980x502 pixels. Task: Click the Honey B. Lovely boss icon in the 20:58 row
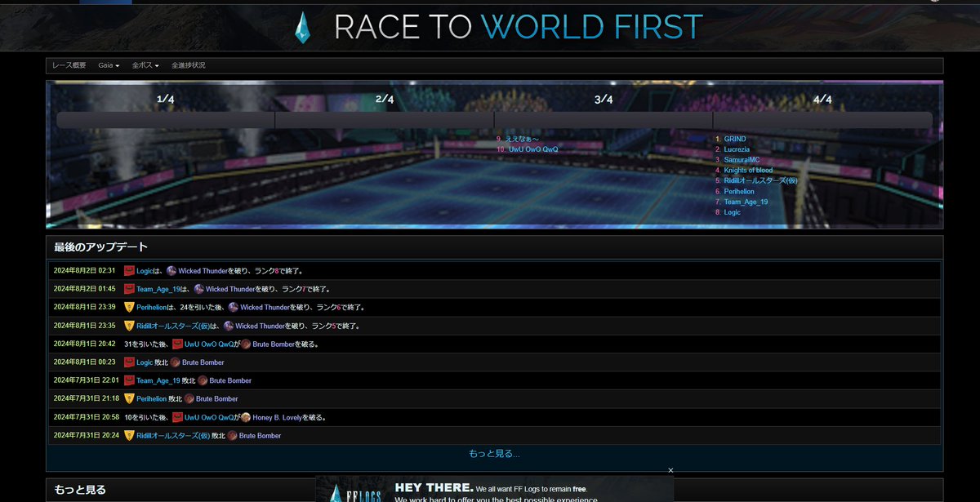tap(245, 417)
